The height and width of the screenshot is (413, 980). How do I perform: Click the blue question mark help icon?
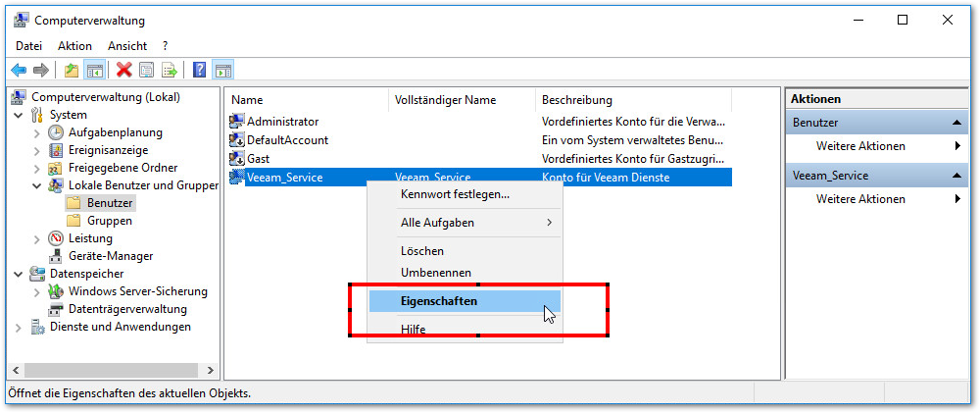coord(199,70)
